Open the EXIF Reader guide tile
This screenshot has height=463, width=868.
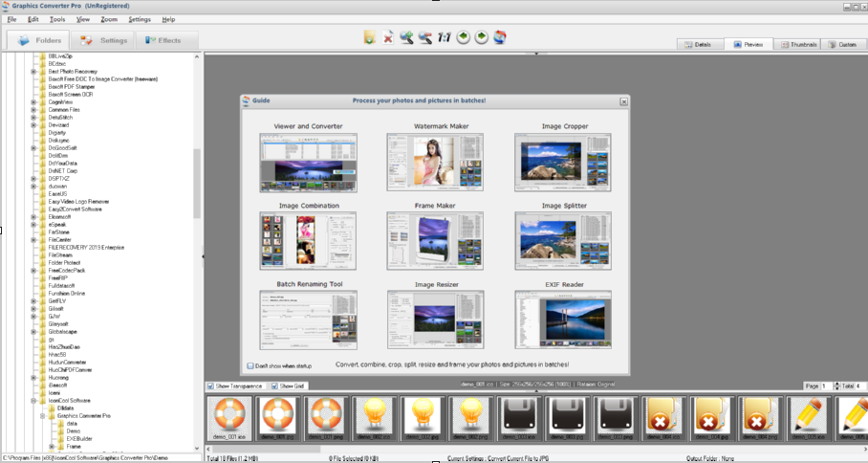pyautogui.click(x=563, y=320)
